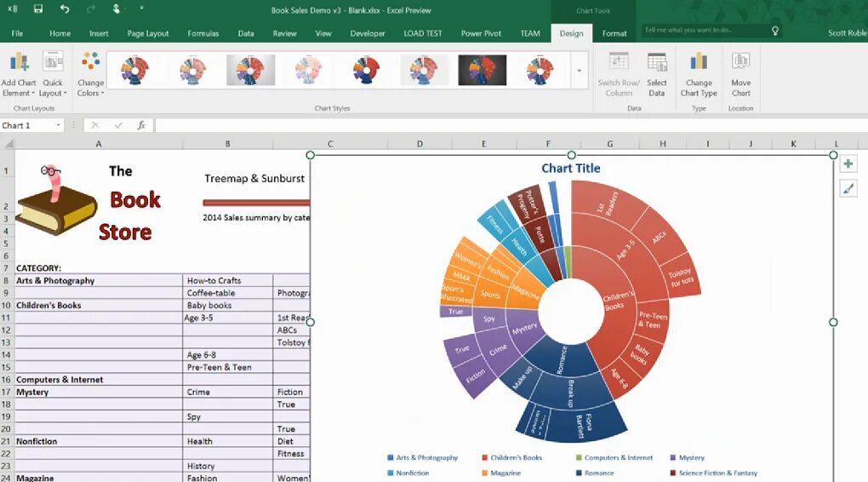868x482 pixels.
Task: Select the faded light chart style thumbnail
Action: point(308,71)
